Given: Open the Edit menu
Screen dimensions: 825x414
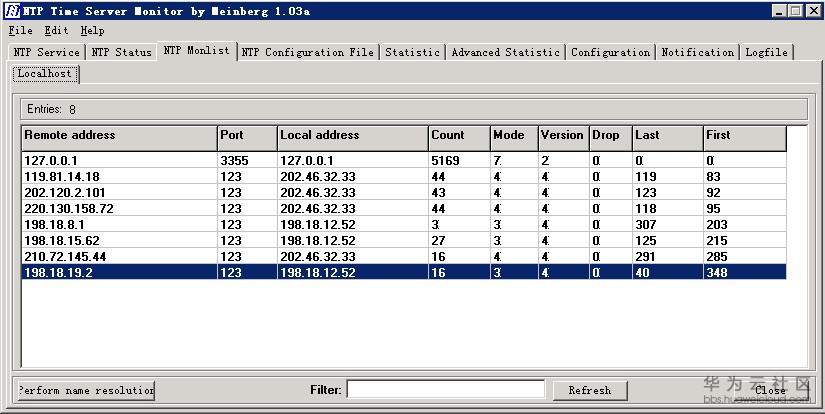Looking at the screenshot, I should 56,31.
